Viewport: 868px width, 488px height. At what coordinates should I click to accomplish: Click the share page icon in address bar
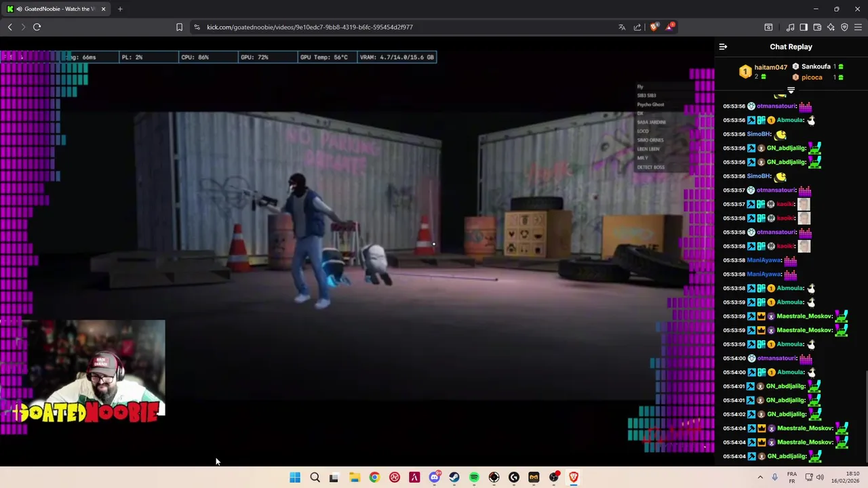click(637, 27)
